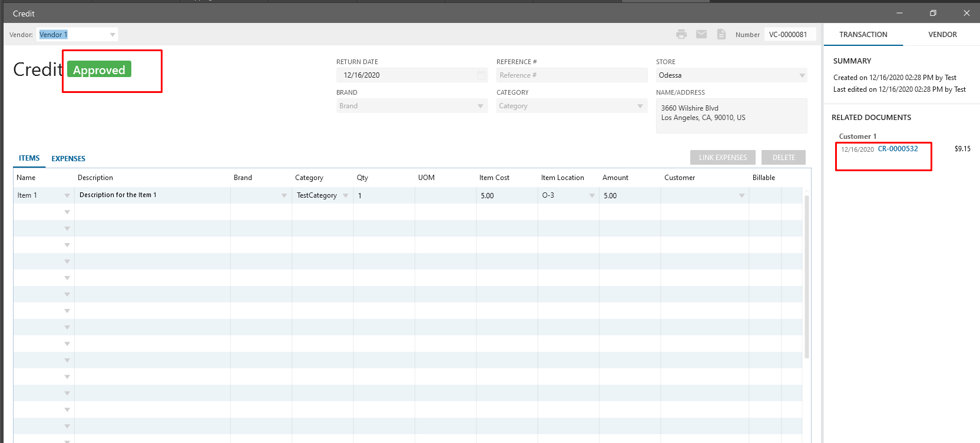This screenshot has height=443, width=980.
Task: Click the Last edited on summary line
Action: (x=899, y=89)
